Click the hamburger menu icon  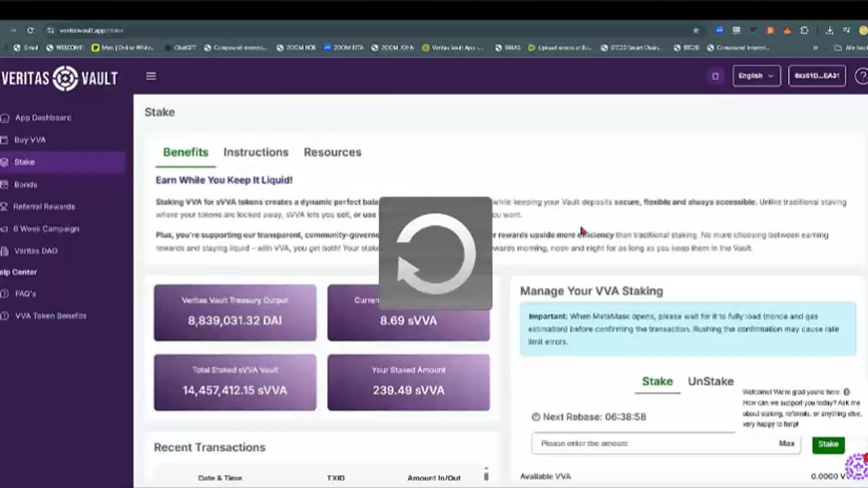[x=151, y=76]
